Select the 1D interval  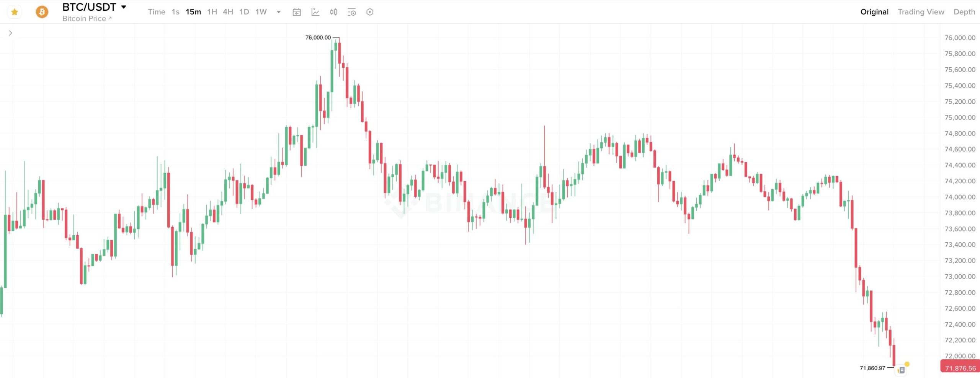click(x=244, y=12)
